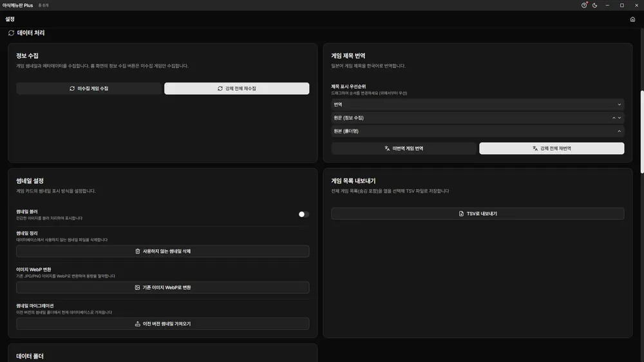644x362 pixels.
Task: Click the 썸네일 마이그레이션 label
Action: click(35, 306)
